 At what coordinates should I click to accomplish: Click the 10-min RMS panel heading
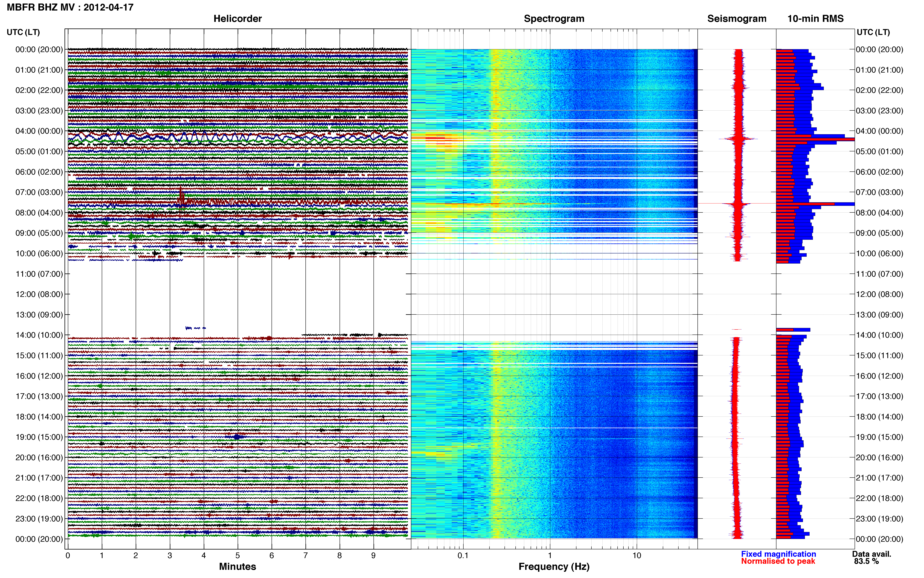pyautogui.click(x=816, y=19)
